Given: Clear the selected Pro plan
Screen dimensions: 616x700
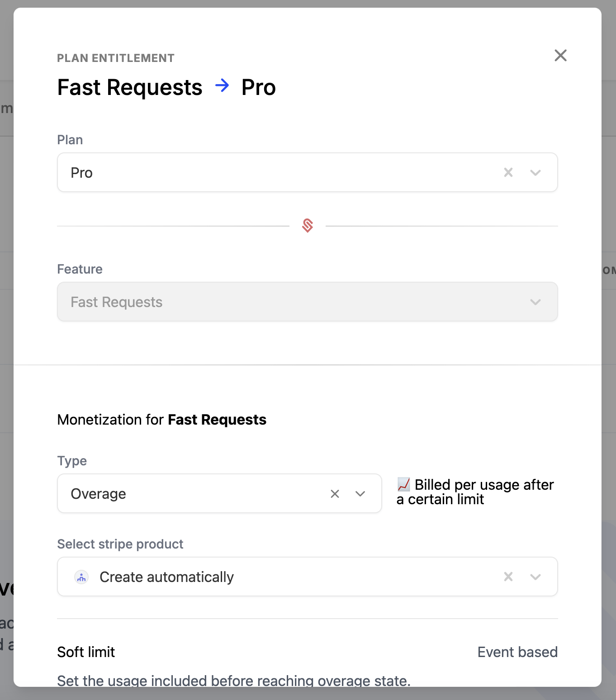Looking at the screenshot, I should (x=508, y=172).
